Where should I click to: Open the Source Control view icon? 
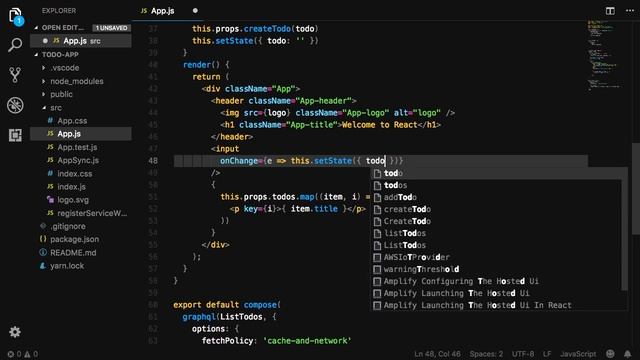(x=15, y=75)
